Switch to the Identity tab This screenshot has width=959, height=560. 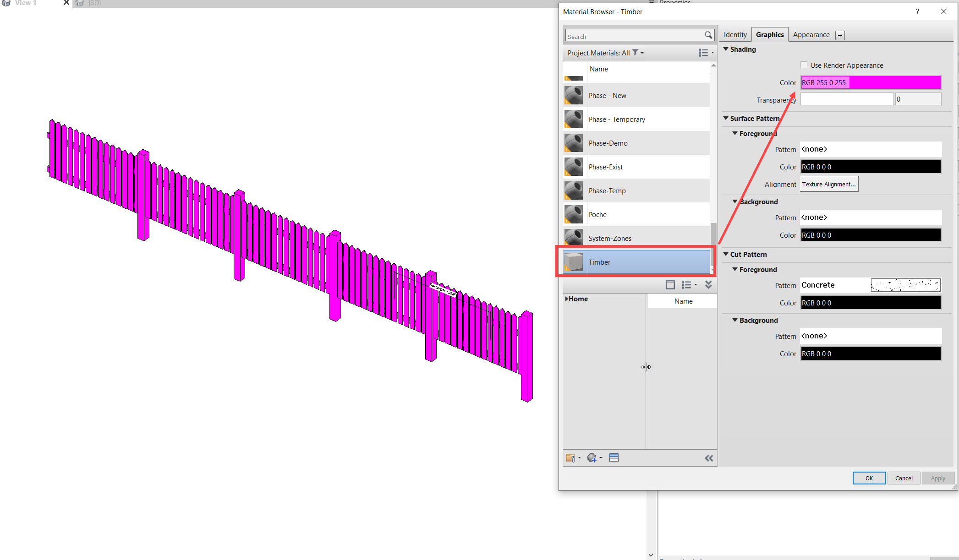click(735, 34)
